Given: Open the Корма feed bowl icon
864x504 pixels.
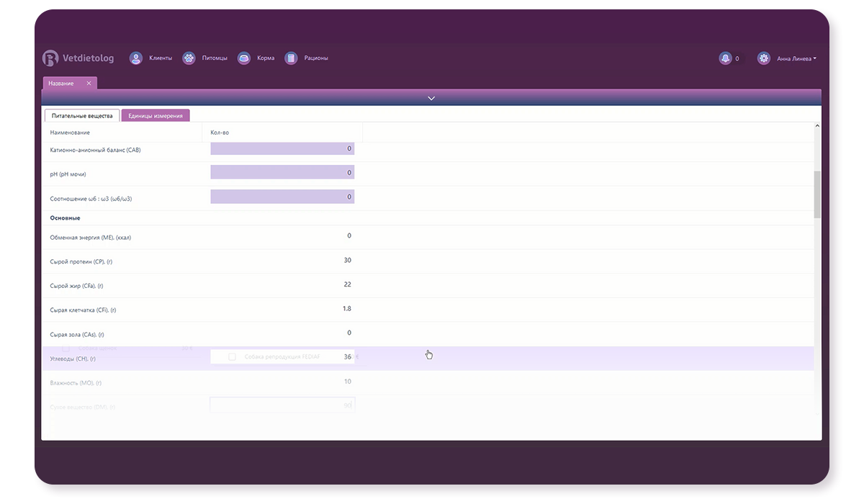Looking at the screenshot, I should [x=244, y=58].
